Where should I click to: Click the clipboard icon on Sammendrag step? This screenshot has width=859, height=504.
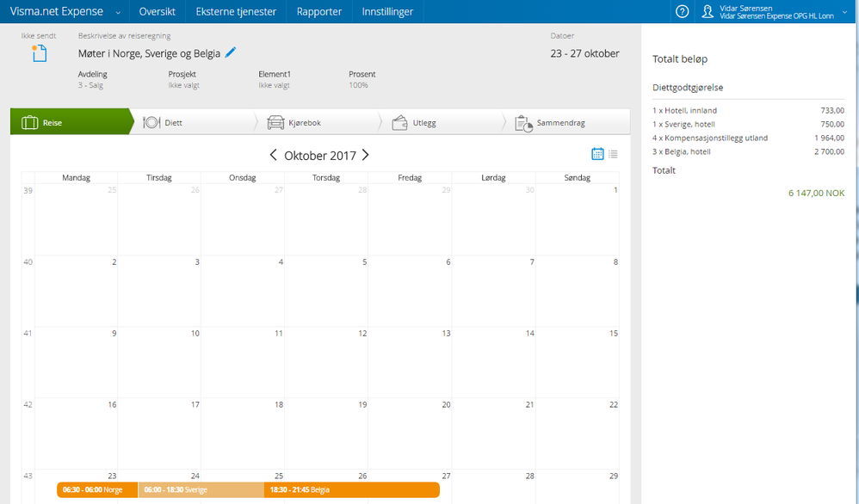tap(523, 124)
